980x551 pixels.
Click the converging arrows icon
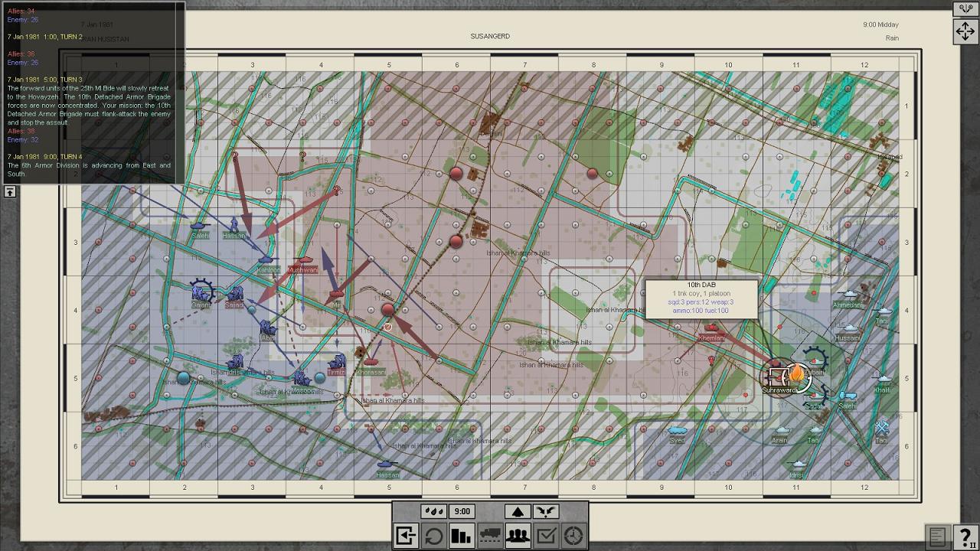coord(546,511)
